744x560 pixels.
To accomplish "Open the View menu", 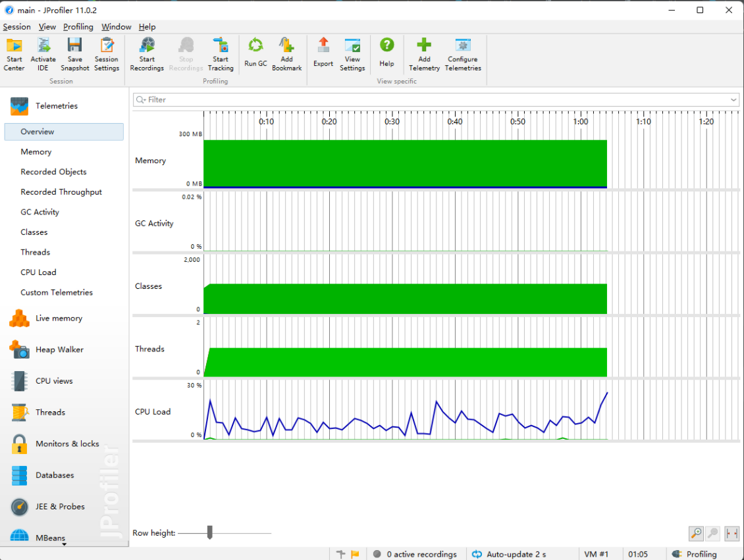I will 47,27.
